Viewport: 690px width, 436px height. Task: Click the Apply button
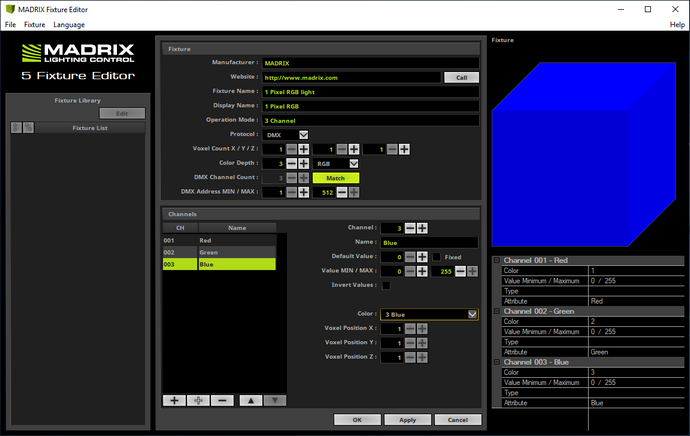[407, 420]
